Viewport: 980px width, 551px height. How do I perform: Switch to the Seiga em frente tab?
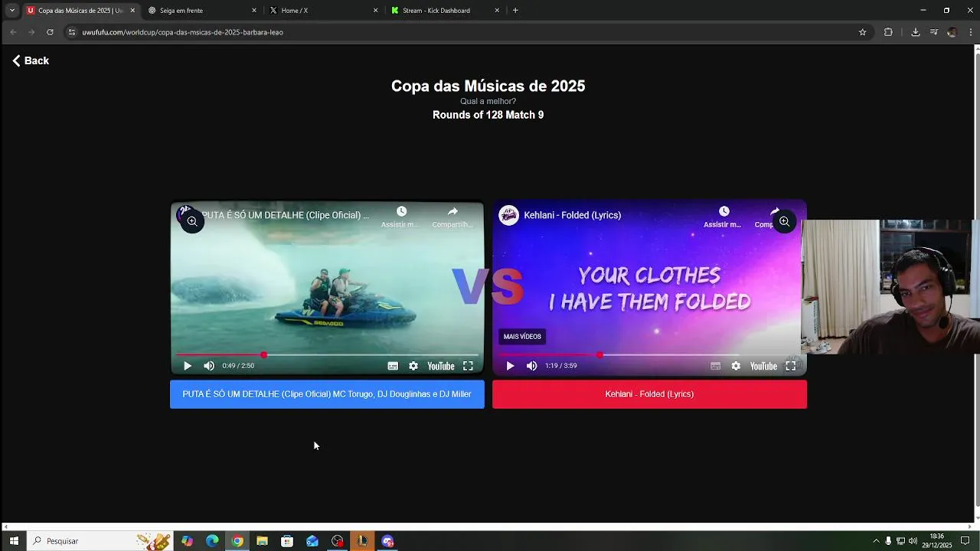(x=202, y=11)
